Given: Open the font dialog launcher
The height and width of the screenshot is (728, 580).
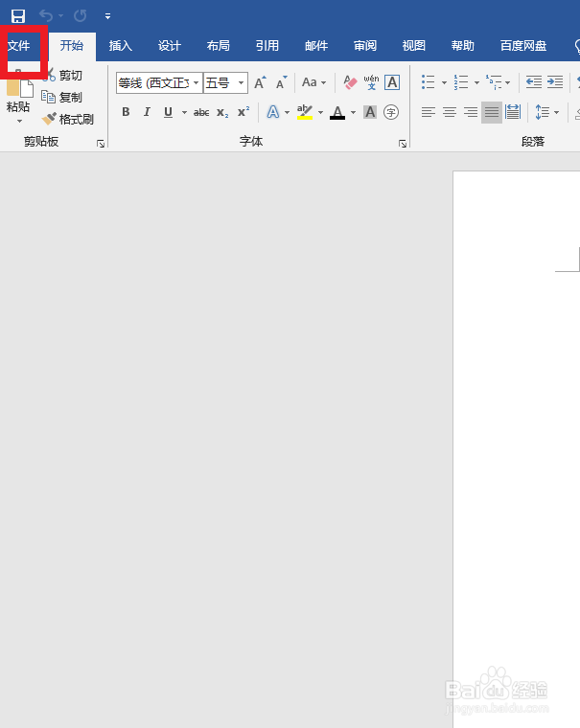Looking at the screenshot, I should pos(403,144).
